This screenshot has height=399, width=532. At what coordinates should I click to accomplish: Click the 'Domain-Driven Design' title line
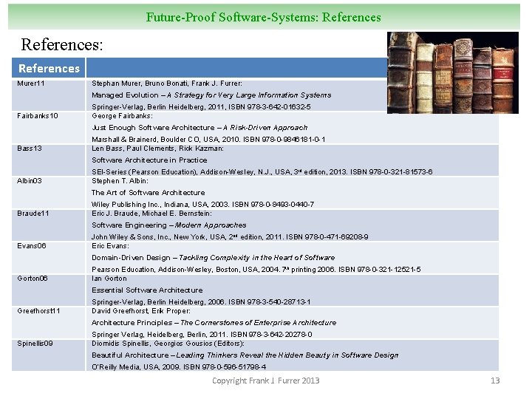pyautogui.click(x=213, y=258)
